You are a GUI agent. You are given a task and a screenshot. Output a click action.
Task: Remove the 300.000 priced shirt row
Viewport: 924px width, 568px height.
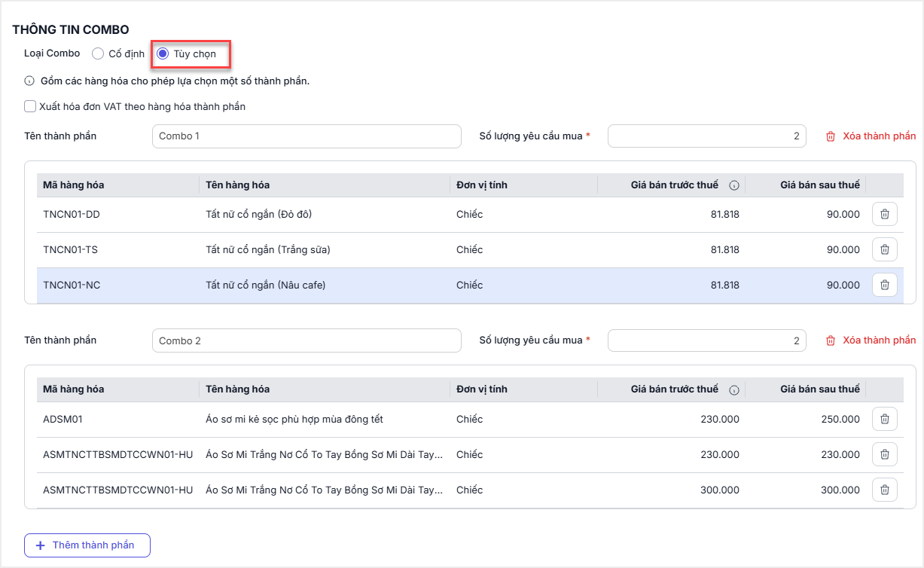[884, 490]
